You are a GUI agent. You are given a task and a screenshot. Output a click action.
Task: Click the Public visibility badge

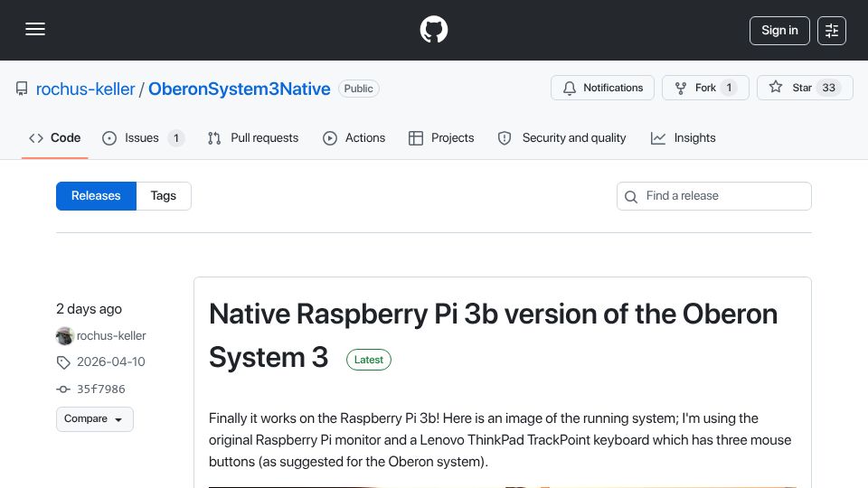click(x=359, y=89)
